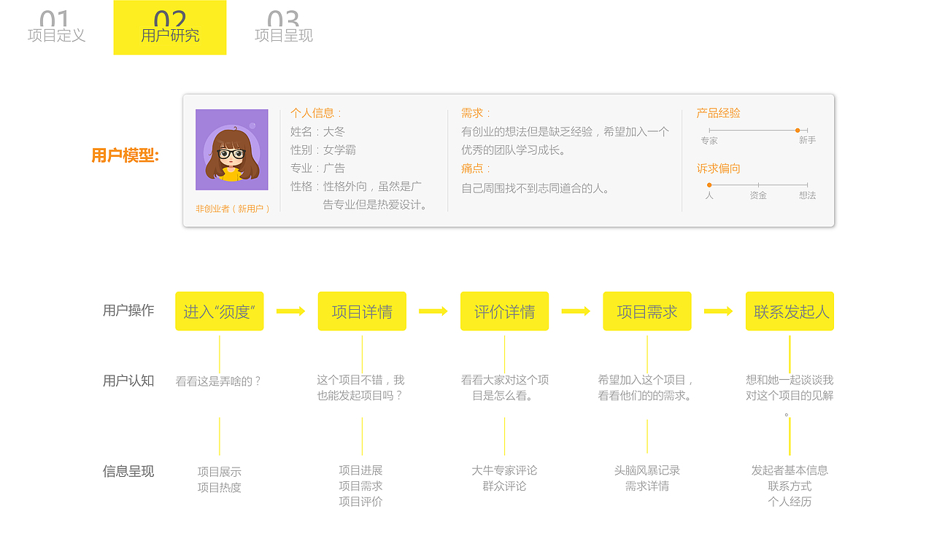Click the 用户认知 row label
Viewport: 934px width, 560px height.
128,381
